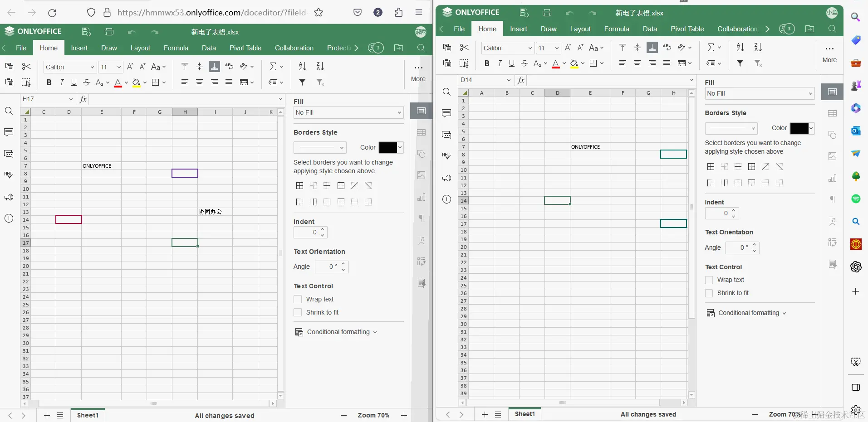Open the No Fill dropdown in left window
Image resolution: width=868 pixels, height=422 pixels.
(x=348, y=112)
